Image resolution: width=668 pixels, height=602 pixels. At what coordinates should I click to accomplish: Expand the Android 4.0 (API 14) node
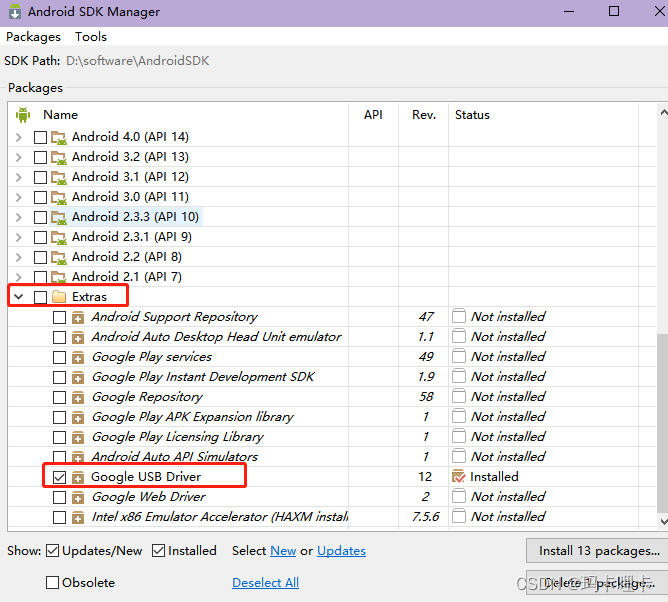(18, 137)
